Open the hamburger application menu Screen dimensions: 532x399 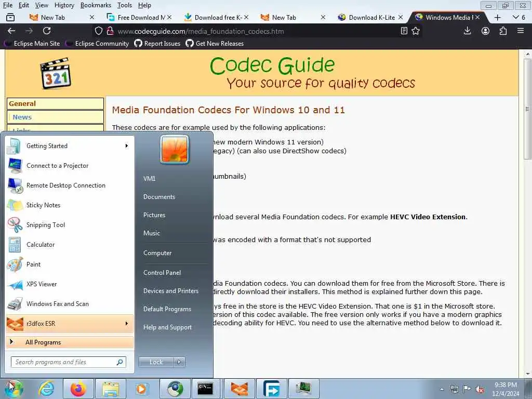[x=521, y=31]
